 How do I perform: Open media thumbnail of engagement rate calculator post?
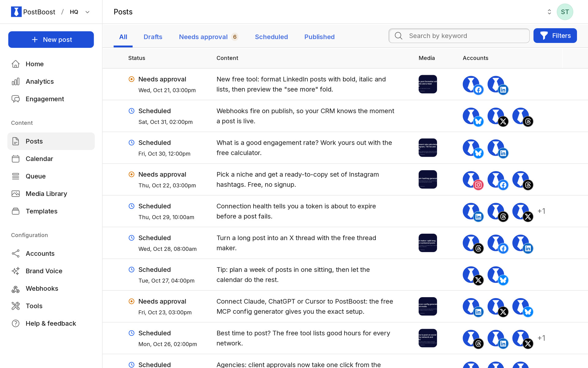(428, 148)
